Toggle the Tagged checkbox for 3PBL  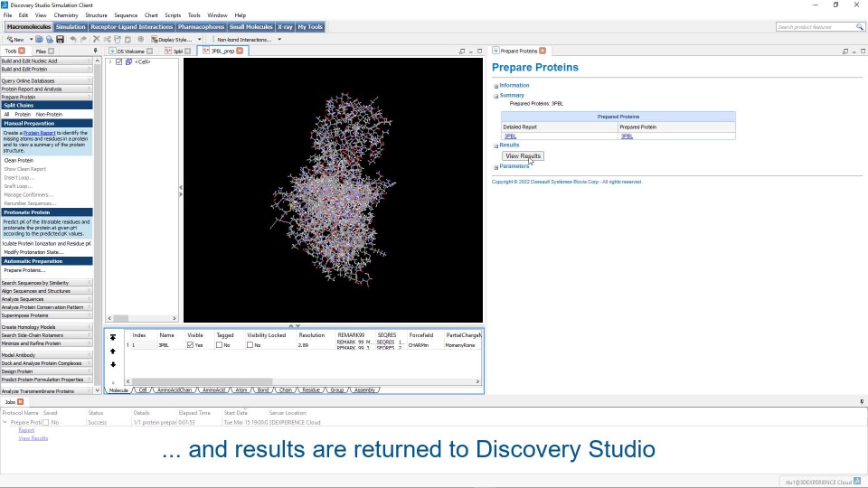click(219, 344)
